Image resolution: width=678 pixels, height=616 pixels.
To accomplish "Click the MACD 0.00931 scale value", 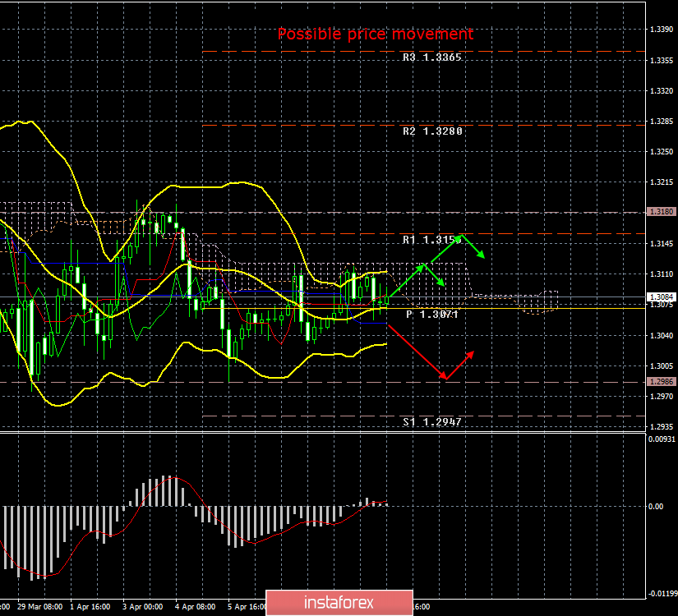I will (662, 439).
